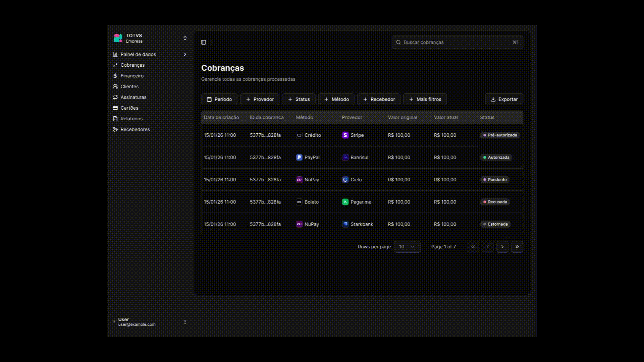Click the magnifier search icon

coord(398,42)
